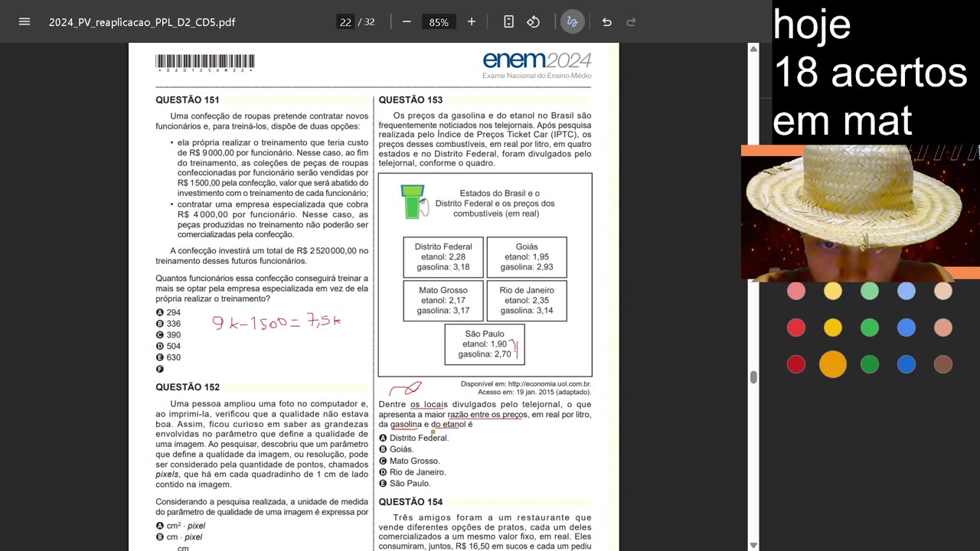Click answer option 294 in Questão 151
The width and height of the screenshot is (980, 551).
coord(168,312)
